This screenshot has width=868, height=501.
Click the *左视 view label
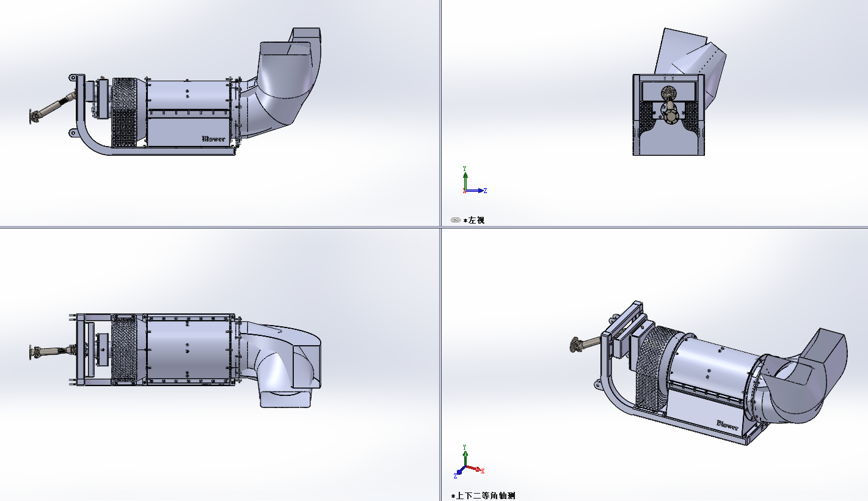[474, 220]
